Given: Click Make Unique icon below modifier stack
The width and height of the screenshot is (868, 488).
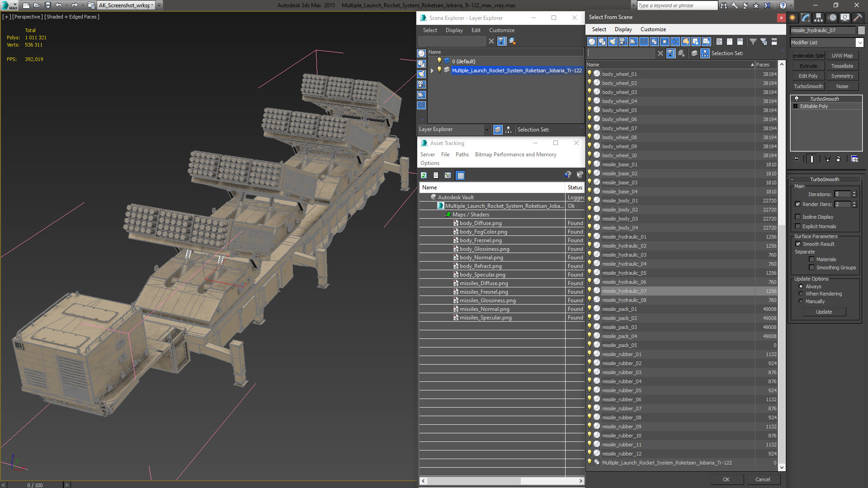Looking at the screenshot, I should click(x=827, y=159).
